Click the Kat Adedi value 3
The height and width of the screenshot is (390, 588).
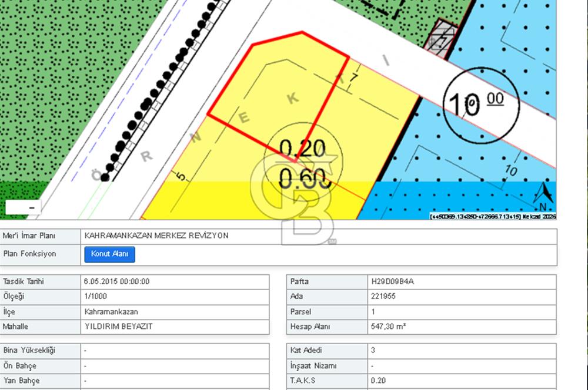pos(373,350)
